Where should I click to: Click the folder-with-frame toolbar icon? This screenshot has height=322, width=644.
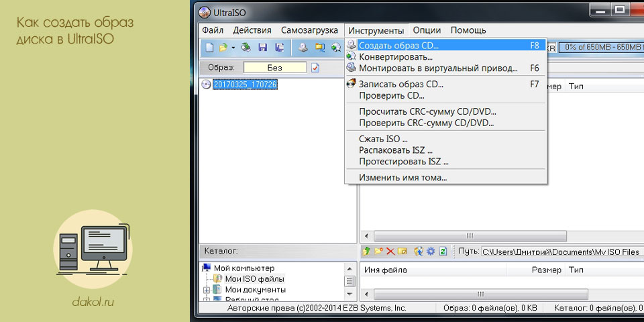(x=319, y=47)
